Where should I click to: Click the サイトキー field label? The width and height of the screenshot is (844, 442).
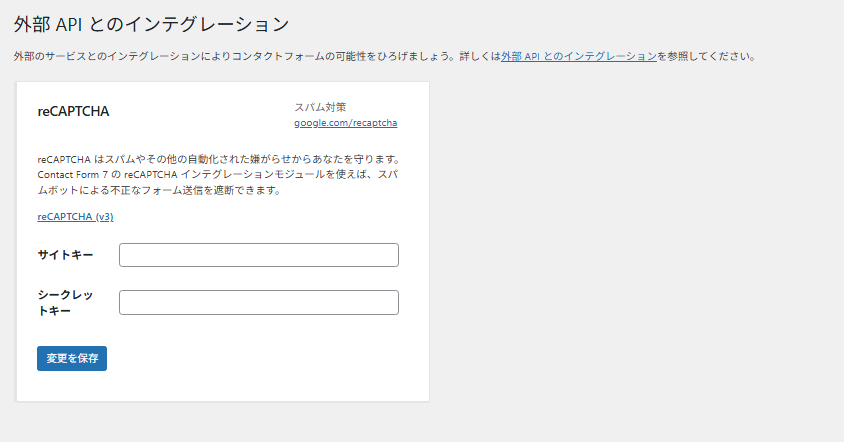pyautogui.click(x=66, y=255)
